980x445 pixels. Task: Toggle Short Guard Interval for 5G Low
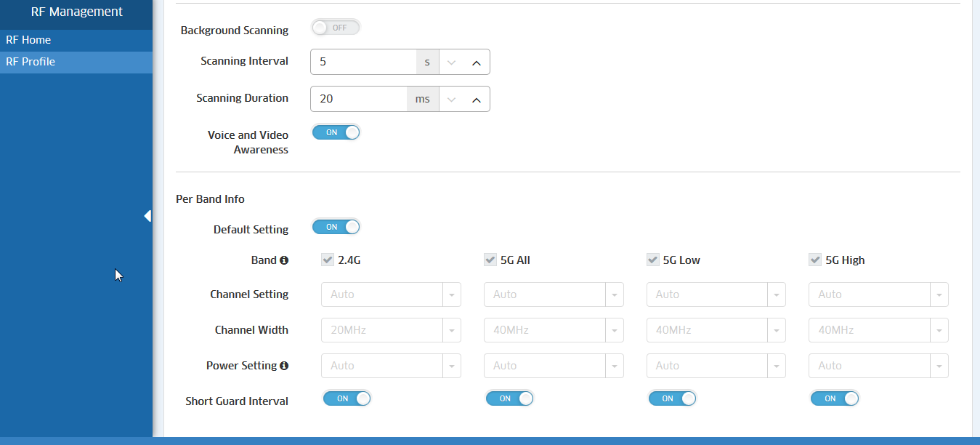[x=672, y=398]
